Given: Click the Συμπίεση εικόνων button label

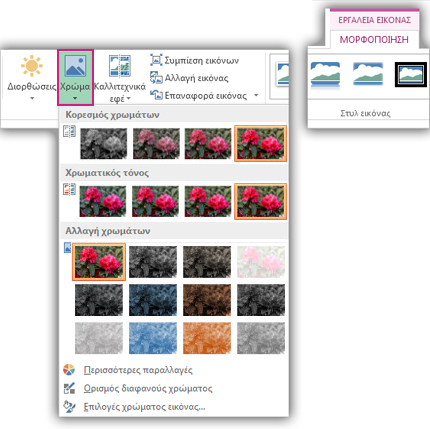Looking at the screenshot, I should click(x=202, y=61).
